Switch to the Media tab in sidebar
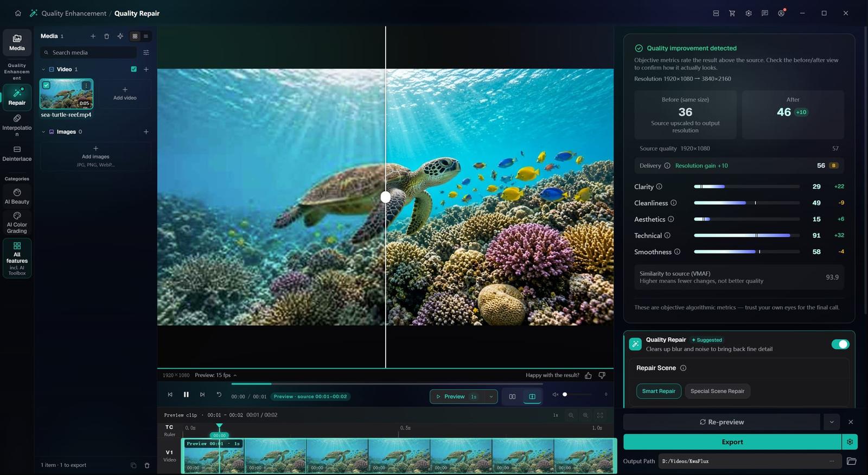This screenshot has width=868, height=475. (17, 42)
